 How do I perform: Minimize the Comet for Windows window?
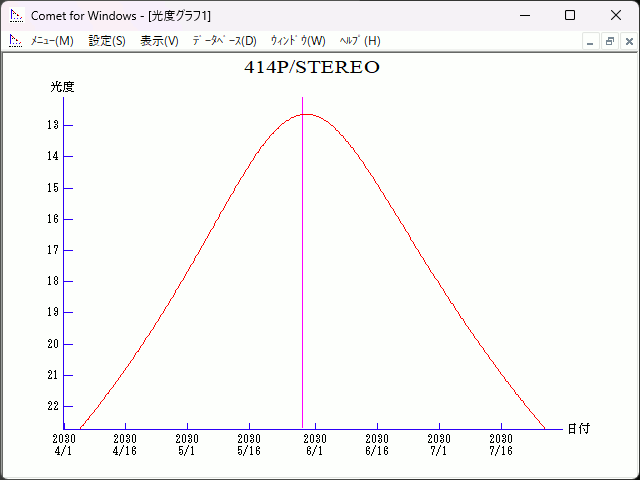pos(525,16)
